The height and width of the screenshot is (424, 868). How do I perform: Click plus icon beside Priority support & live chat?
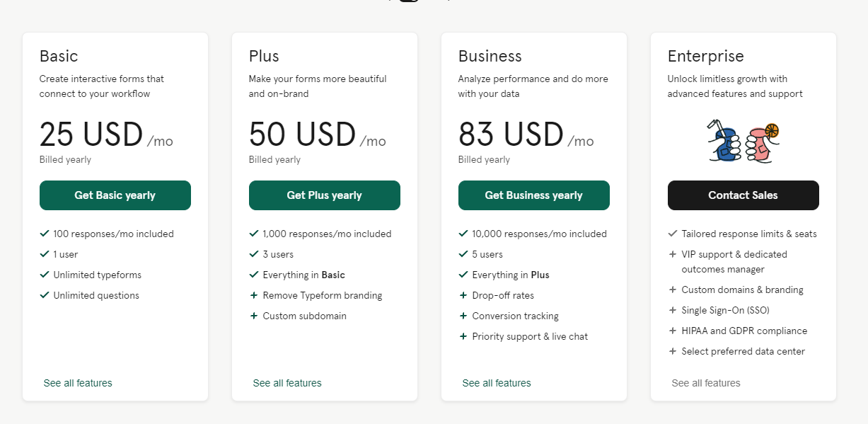463,336
